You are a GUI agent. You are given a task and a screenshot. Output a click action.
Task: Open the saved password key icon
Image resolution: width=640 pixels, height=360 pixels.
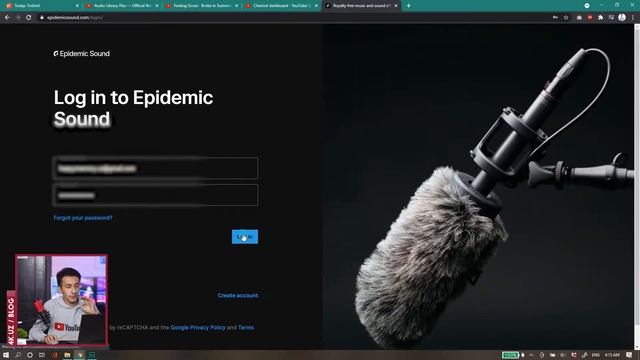tap(555, 18)
